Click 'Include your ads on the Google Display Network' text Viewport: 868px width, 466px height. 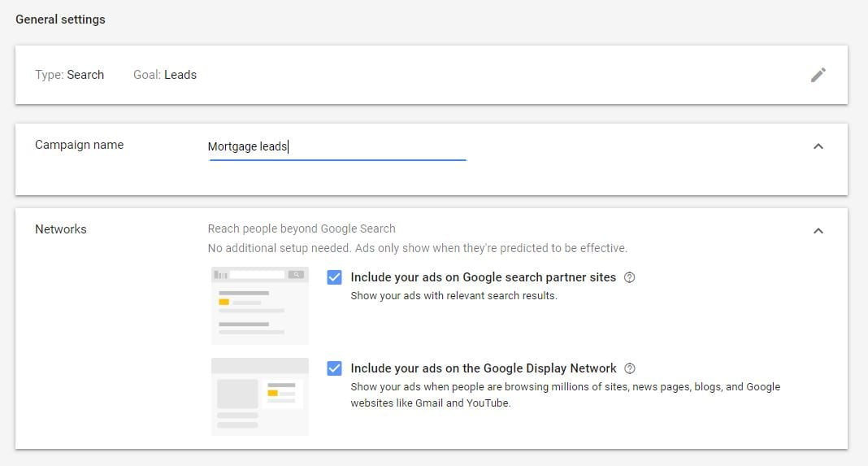tap(484, 368)
